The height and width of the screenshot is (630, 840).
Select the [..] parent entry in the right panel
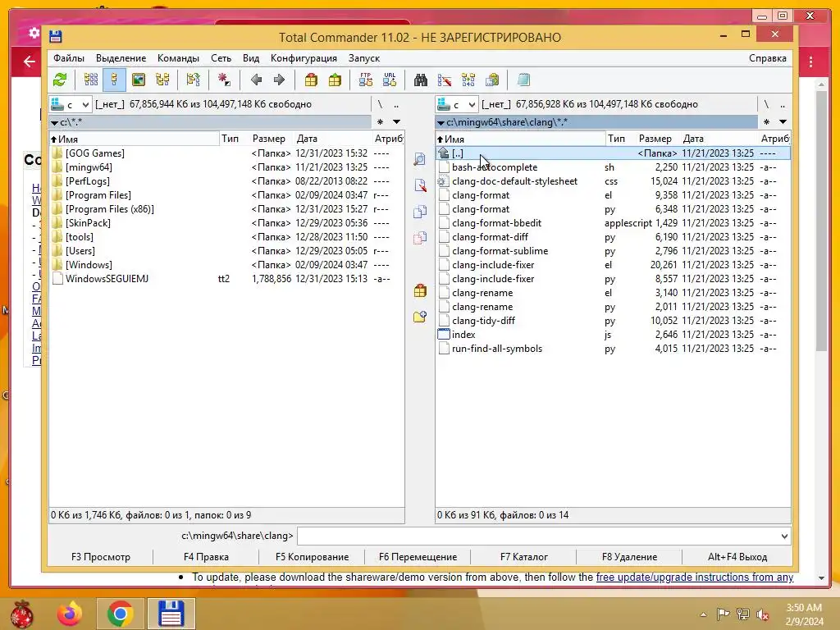pyautogui.click(x=613, y=153)
